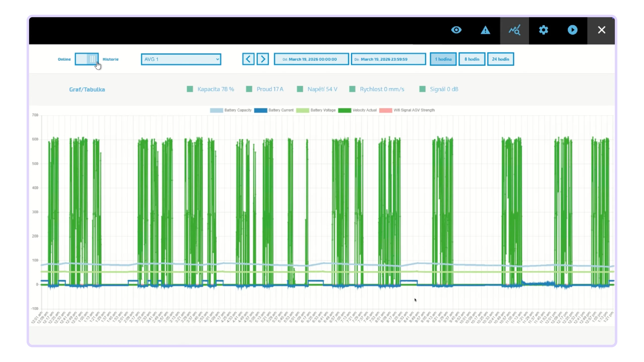Image resolution: width=644 pixels, height=362 pixels.
Task: Toggle the Rychlost 0 mm/s checkbox
Action: tap(352, 89)
